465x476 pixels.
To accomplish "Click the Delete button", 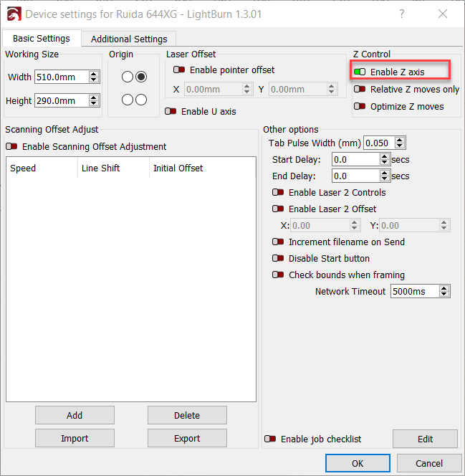I will [187, 415].
